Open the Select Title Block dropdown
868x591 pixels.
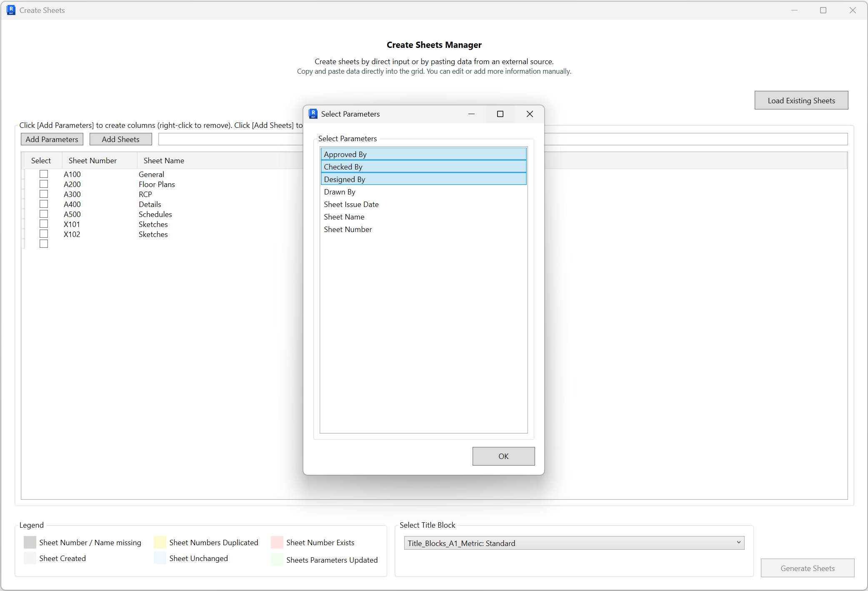pyautogui.click(x=739, y=543)
